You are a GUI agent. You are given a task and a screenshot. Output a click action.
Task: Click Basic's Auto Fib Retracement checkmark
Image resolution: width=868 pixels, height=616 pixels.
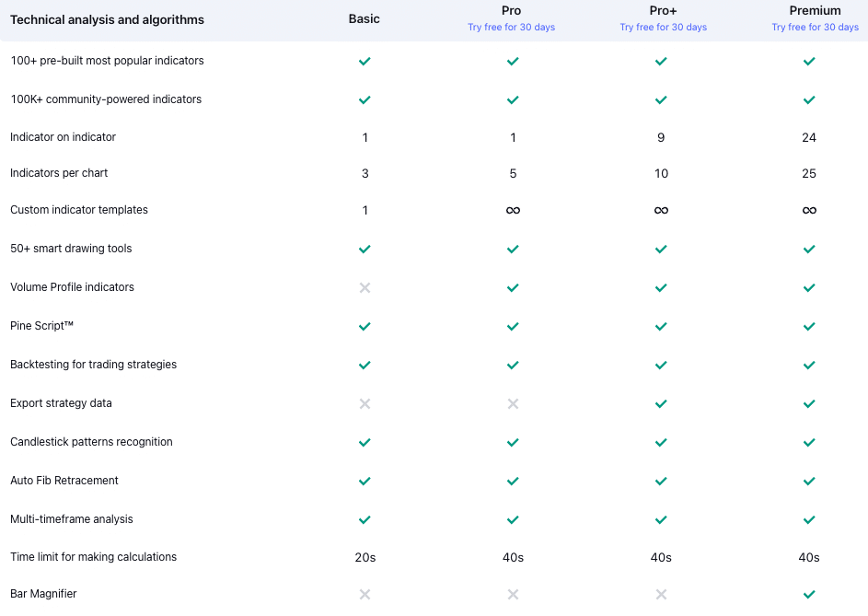coord(365,481)
